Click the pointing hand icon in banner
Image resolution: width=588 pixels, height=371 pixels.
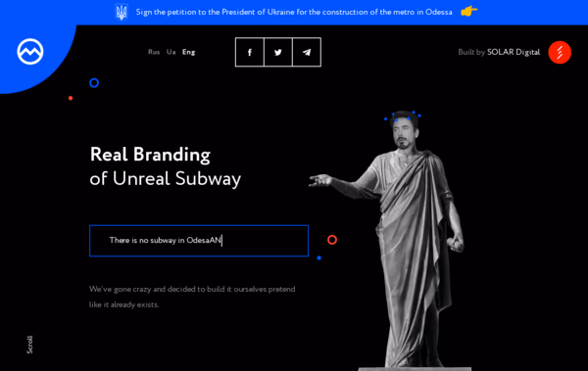[468, 11]
